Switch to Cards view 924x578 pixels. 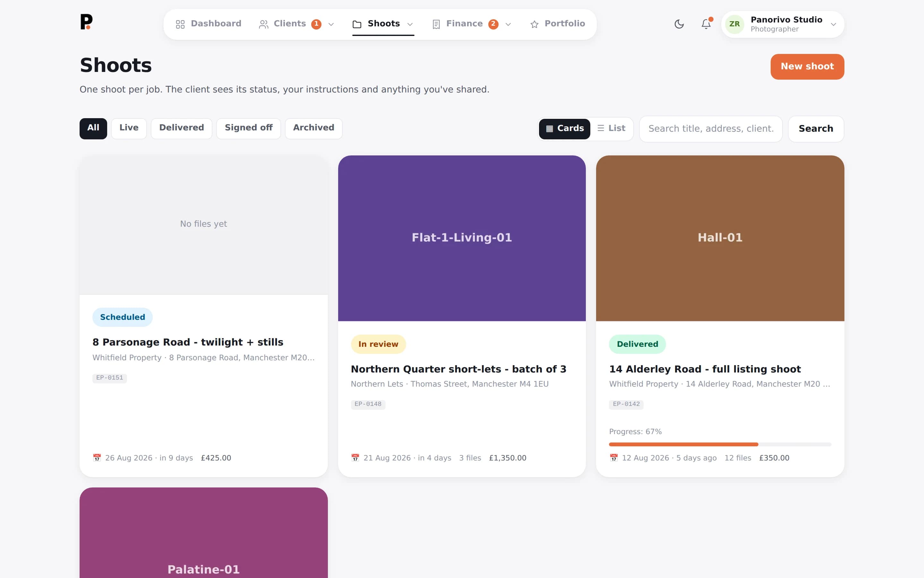tap(564, 128)
